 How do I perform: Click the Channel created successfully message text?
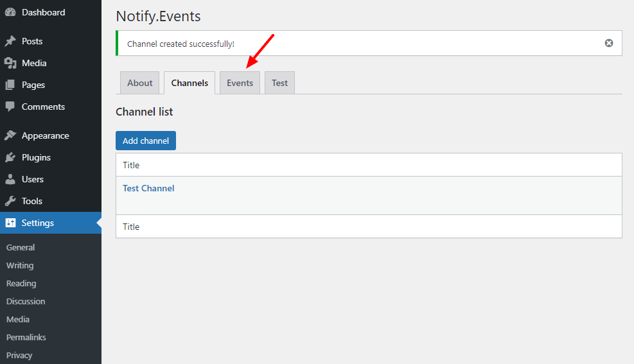click(181, 44)
